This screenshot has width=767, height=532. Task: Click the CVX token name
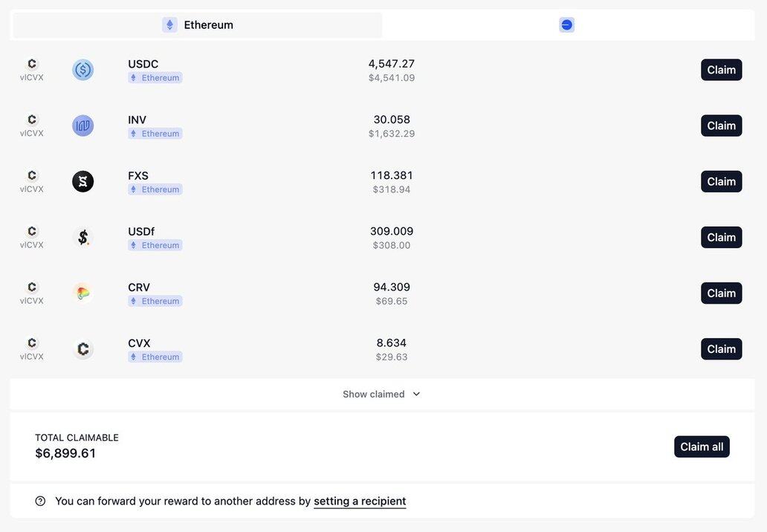(139, 343)
